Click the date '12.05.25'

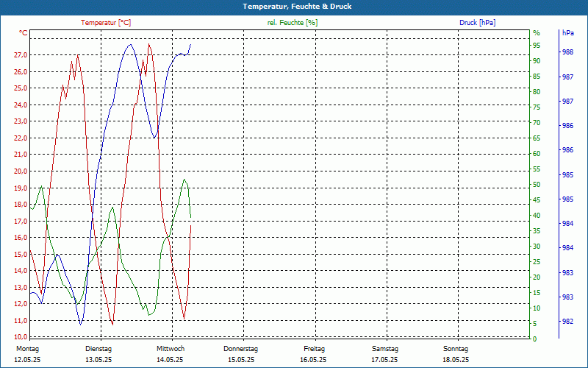[27, 360]
